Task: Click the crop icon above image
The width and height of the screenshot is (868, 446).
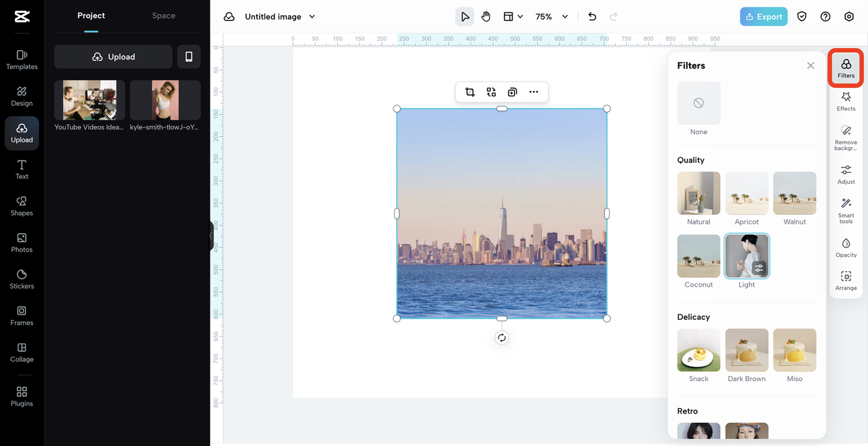Action: pos(470,92)
